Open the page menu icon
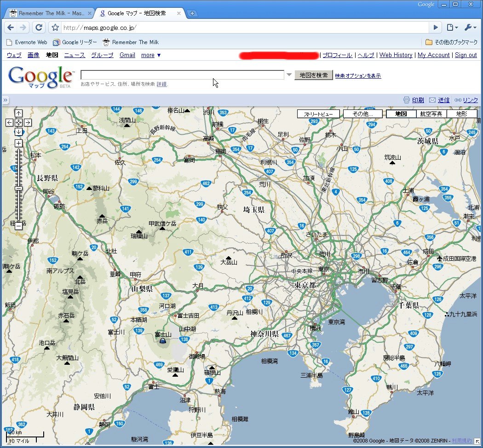 coord(452,28)
